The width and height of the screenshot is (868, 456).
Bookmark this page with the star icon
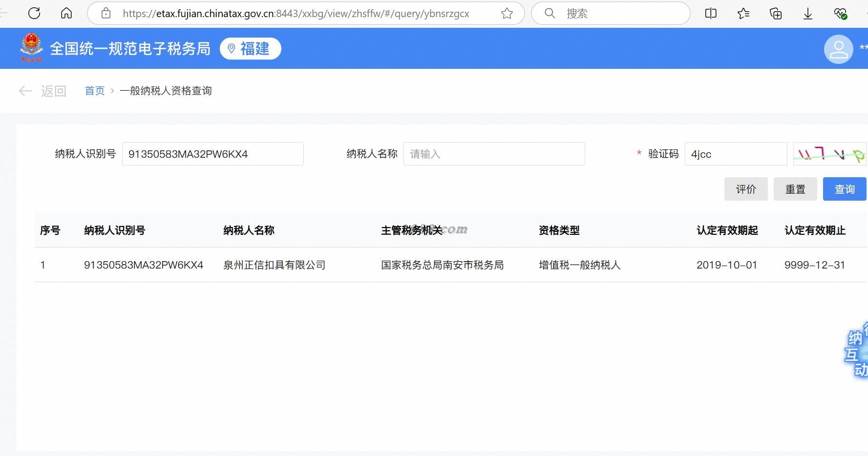click(x=507, y=13)
